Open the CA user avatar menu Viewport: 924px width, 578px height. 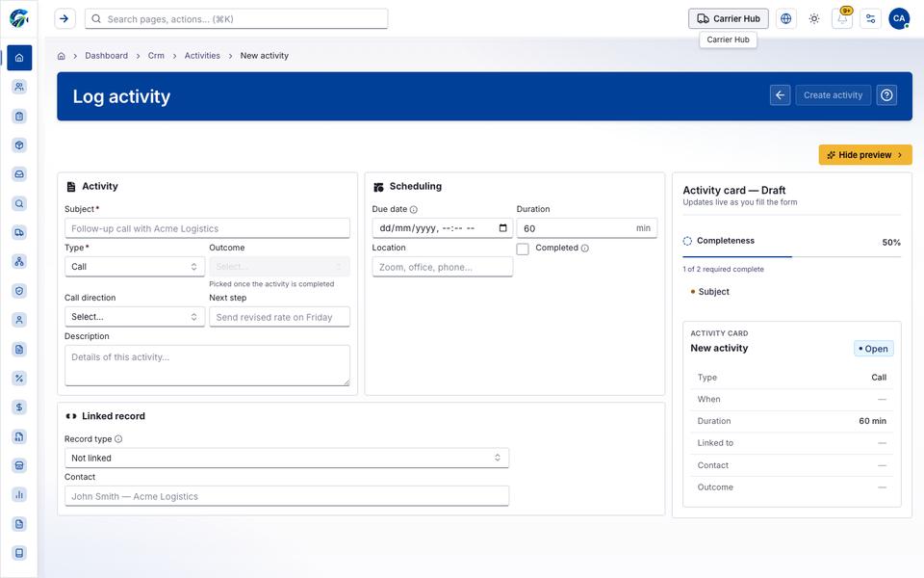point(899,19)
